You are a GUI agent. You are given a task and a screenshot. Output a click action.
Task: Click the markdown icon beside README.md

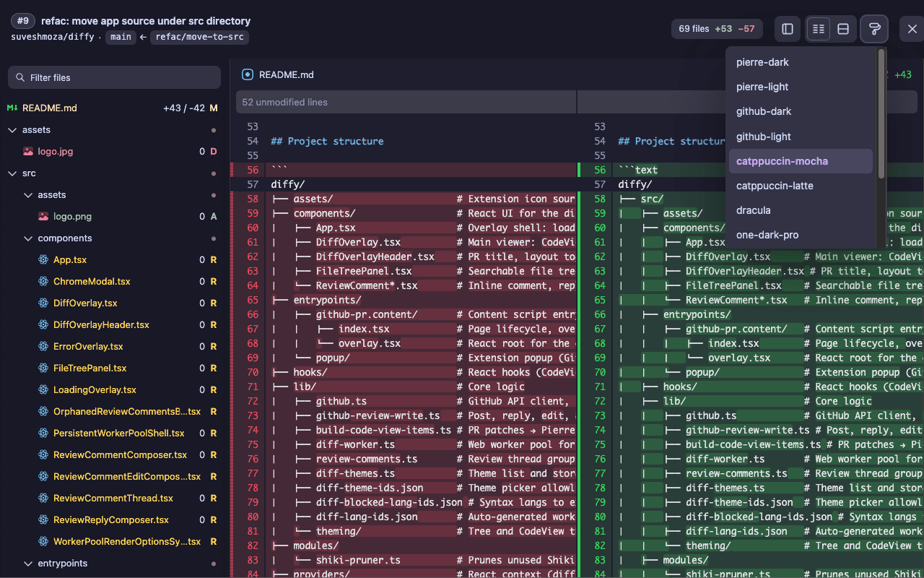pos(12,108)
